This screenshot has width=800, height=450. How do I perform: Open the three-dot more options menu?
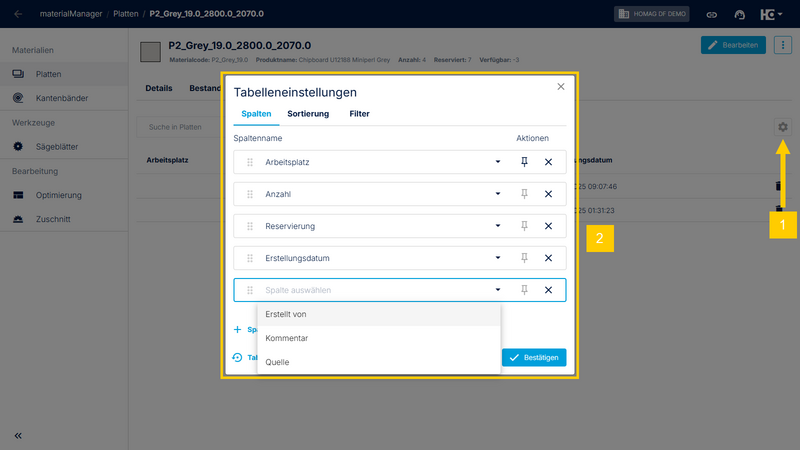click(x=783, y=45)
